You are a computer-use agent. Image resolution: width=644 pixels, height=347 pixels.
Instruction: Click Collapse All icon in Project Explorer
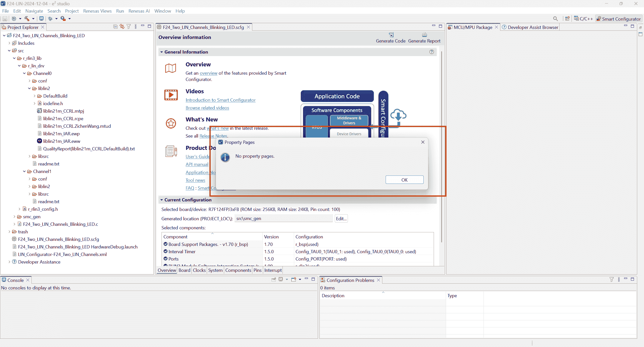tap(115, 27)
